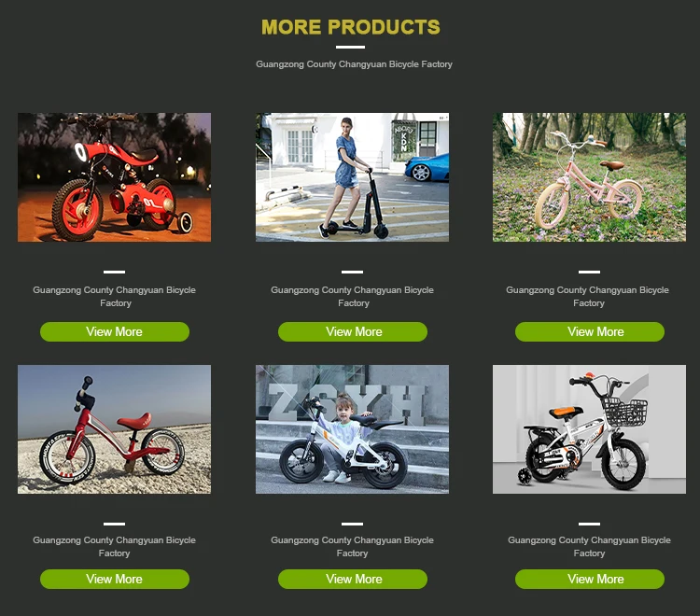Screen dimensions: 700x616
Task: Open the woman riding electric scooter photo
Action: (352, 177)
